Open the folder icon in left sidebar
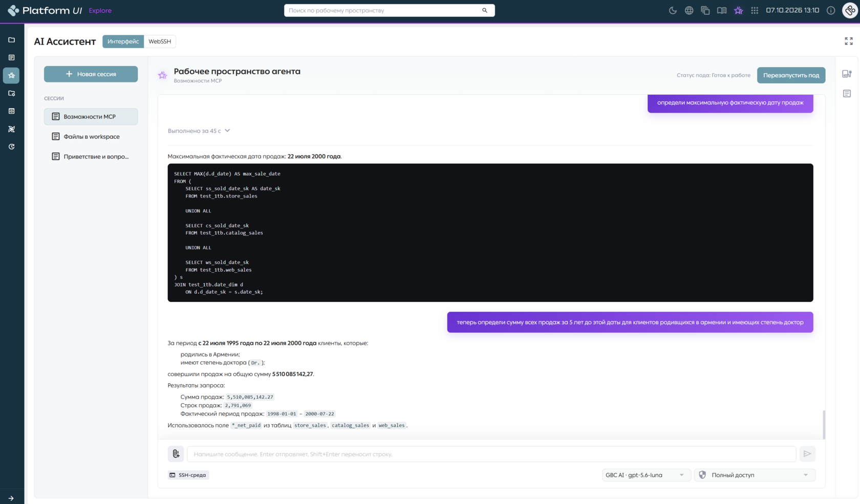860x504 pixels. pos(11,40)
